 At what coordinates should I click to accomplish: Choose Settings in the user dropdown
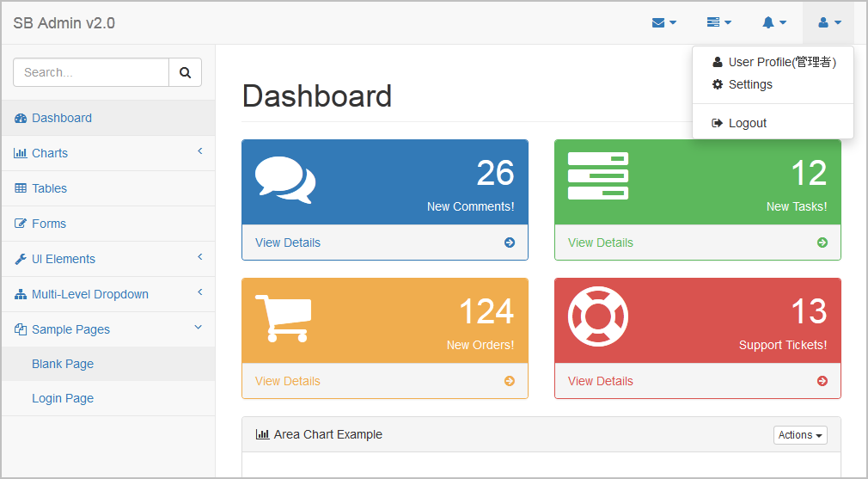pyautogui.click(x=773, y=84)
